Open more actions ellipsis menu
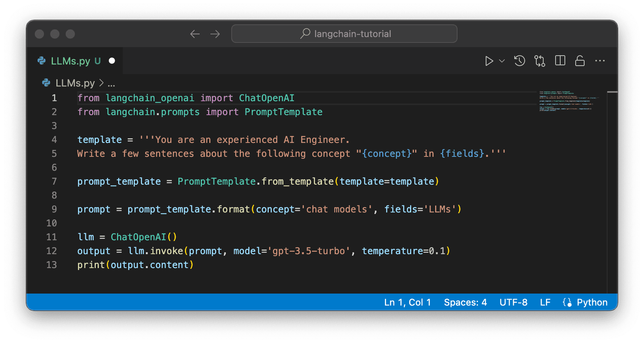The image size is (644, 343). (600, 61)
